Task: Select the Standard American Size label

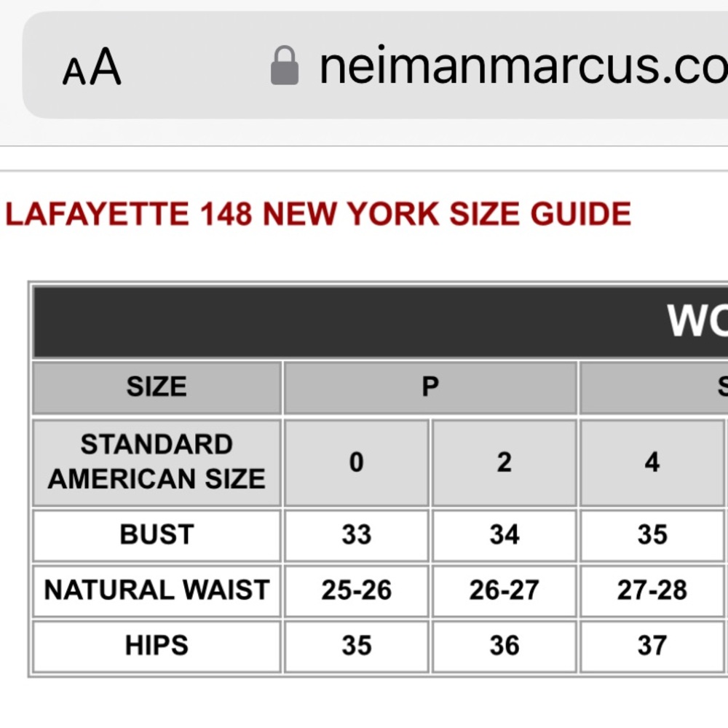Action: pos(157,462)
